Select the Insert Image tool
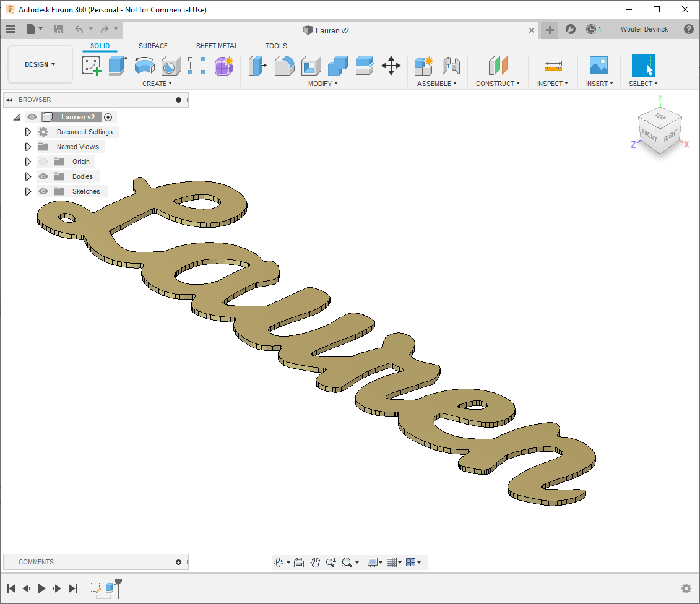Image resolution: width=700 pixels, height=604 pixels. 598,66
